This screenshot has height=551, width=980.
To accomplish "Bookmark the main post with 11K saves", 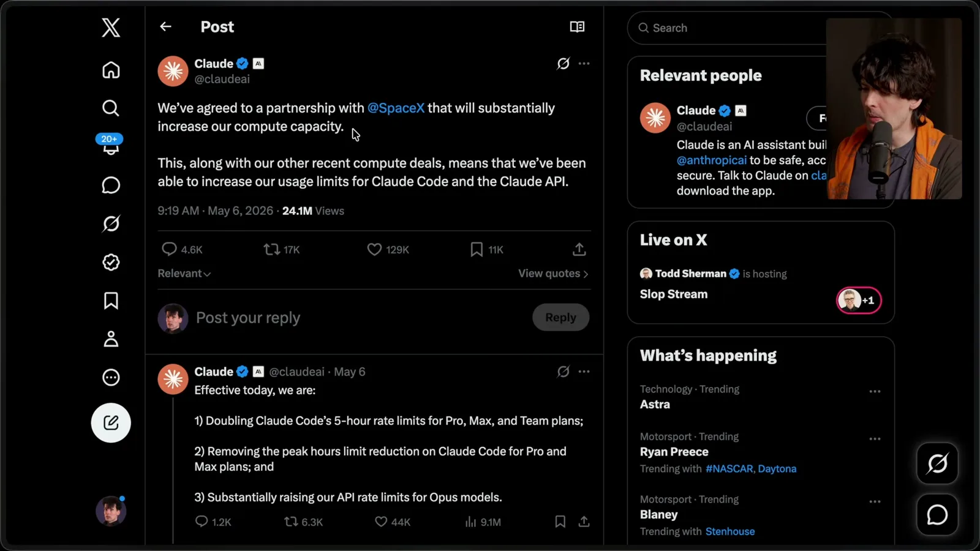I will coord(487,249).
